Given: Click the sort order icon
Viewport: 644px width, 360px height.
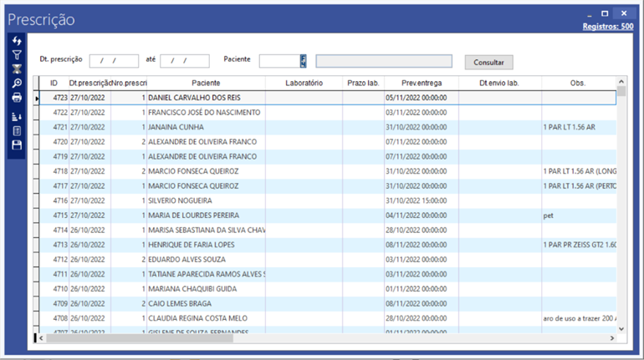Looking at the screenshot, I should [17, 117].
